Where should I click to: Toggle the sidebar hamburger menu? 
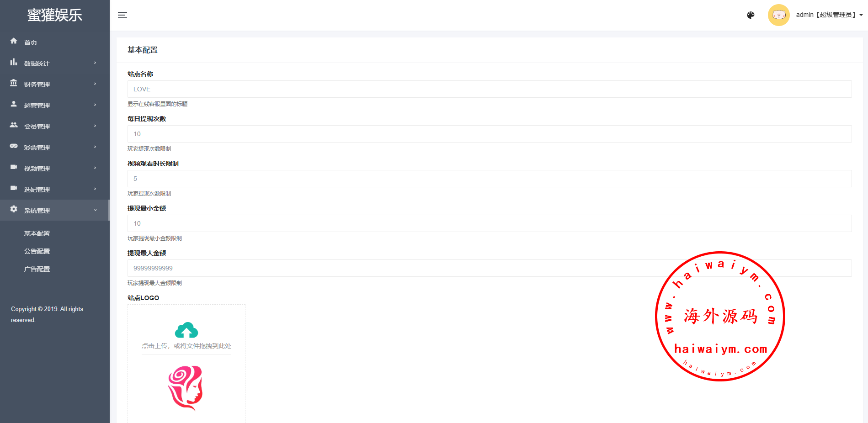click(122, 15)
